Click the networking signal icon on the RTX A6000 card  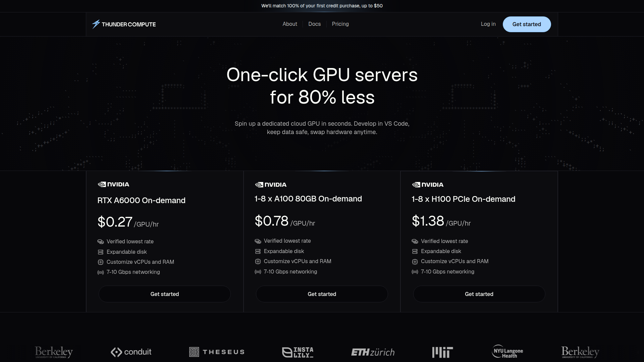pyautogui.click(x=101, y=272)
